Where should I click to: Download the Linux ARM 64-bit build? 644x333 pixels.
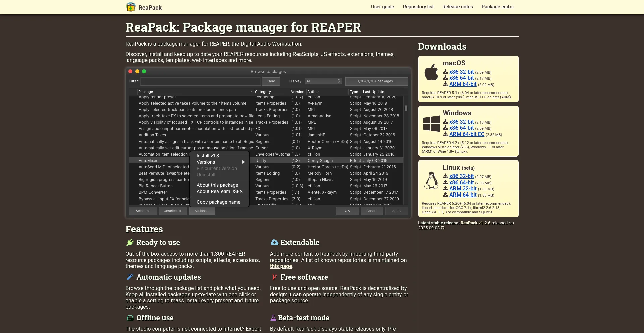click(463, 195)
